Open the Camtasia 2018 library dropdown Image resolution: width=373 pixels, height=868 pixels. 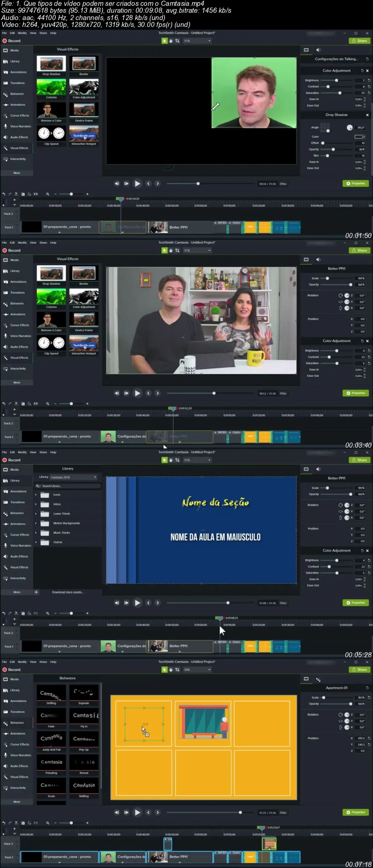(74, 477)
